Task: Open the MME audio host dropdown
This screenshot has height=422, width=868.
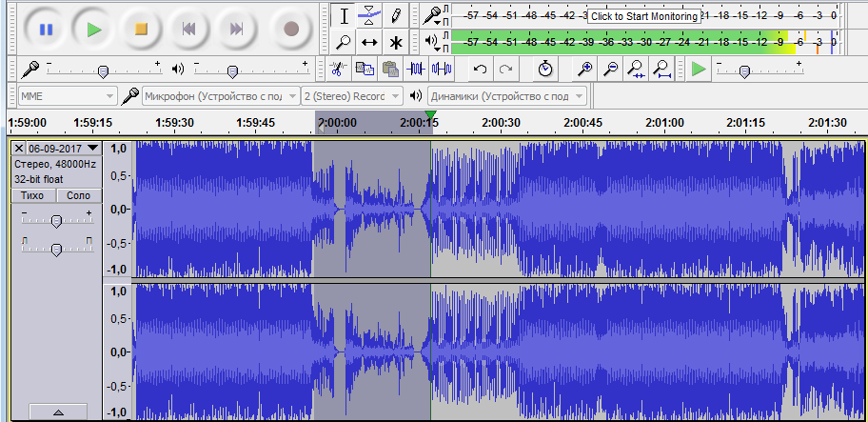Action: coord(68,96)
